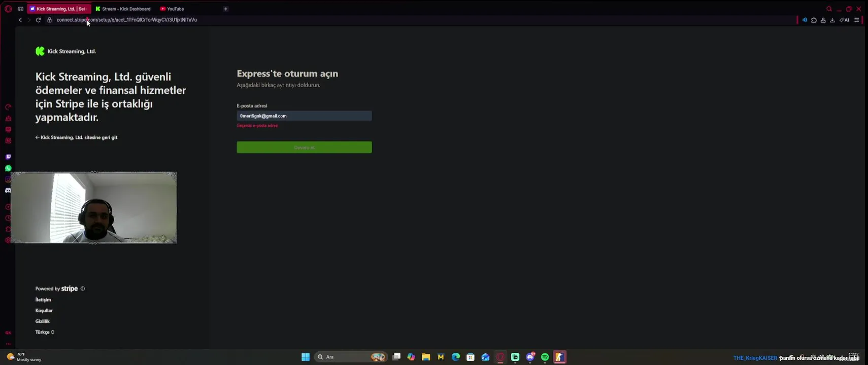Viewport: 868px width, 365px height.
Task: Click the green Devam et button
Action: (304, 147)
